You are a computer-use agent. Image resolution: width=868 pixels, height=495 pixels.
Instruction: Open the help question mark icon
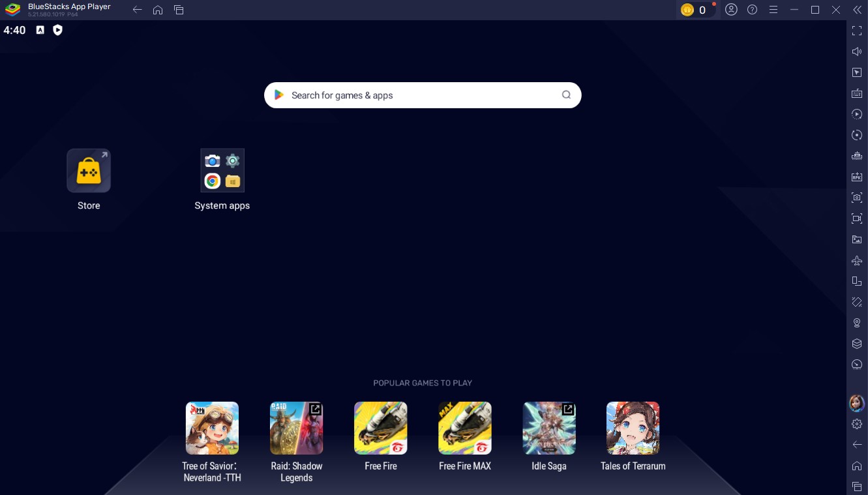point(752,10)
